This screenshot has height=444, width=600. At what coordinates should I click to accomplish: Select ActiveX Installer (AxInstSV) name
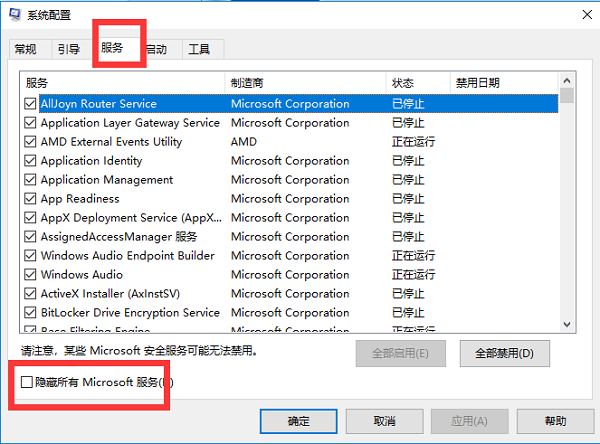110,294
